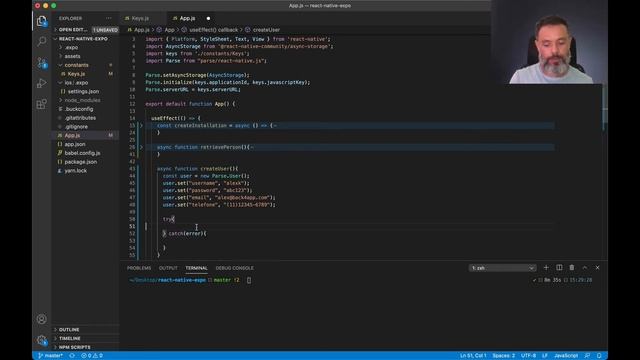Screen dimensions: 640x360
Task: Click the 1 UNSAVED badge in Open Editors
Action: pyautogui.click(x=105, y=30)
